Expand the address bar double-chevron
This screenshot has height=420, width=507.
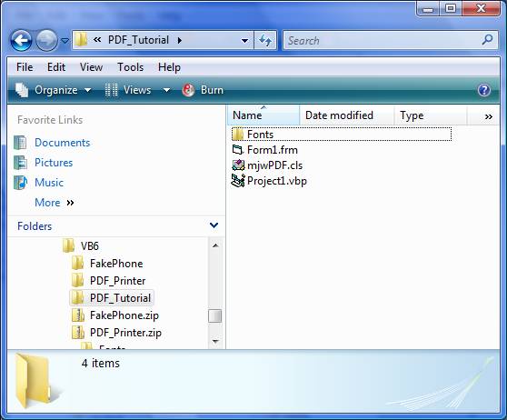click(97, 40)
